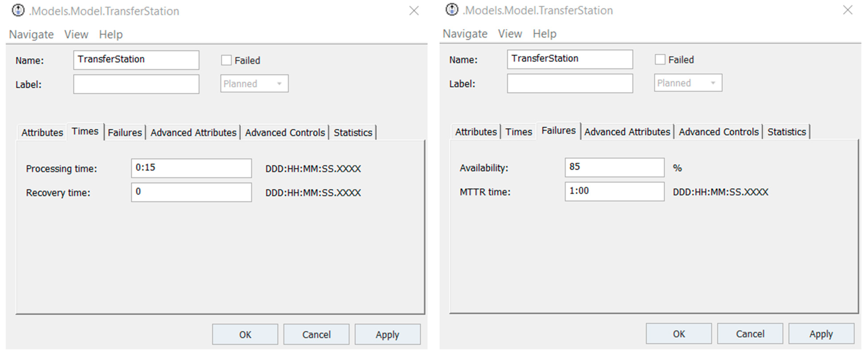Close the right TransferStation dialog
The image size is (868, 357).
click(x=847, y=10)
